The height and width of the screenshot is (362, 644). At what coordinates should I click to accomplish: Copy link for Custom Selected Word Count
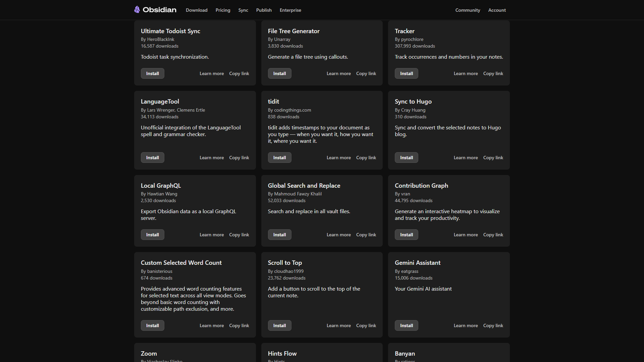(239, 325)
